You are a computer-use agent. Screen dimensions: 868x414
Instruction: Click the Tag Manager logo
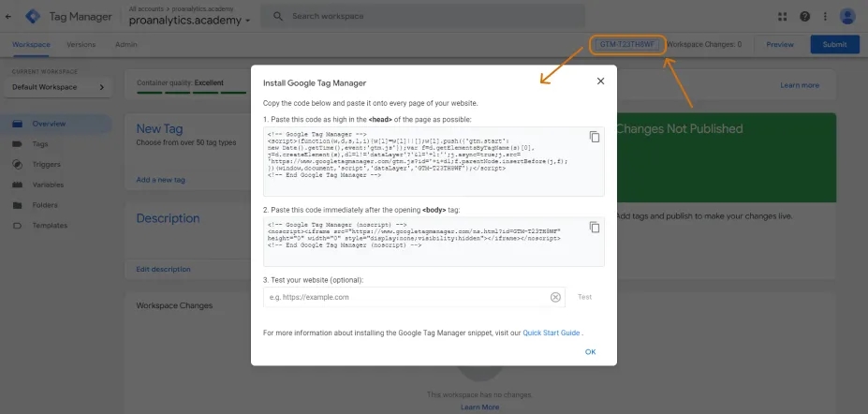pos(33,17)
